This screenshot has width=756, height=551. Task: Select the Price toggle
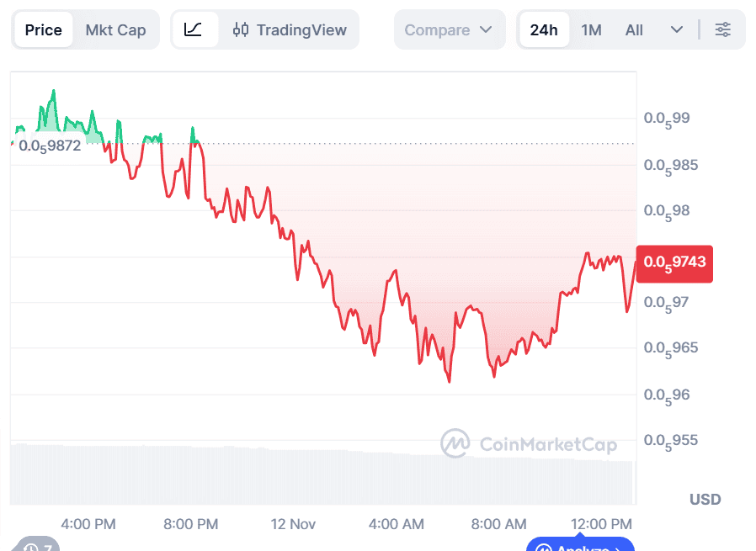coord(43,30)
